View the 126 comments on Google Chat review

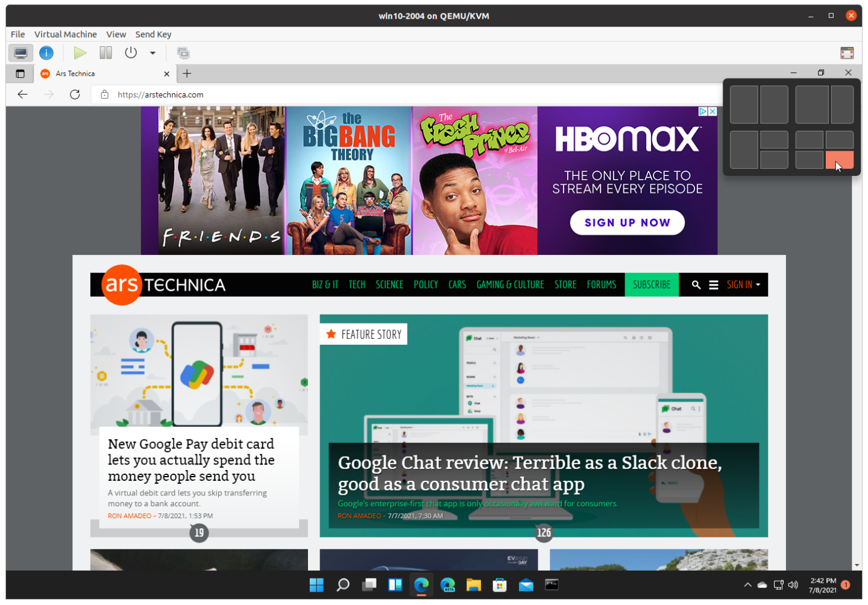click(x=544, y=533)
